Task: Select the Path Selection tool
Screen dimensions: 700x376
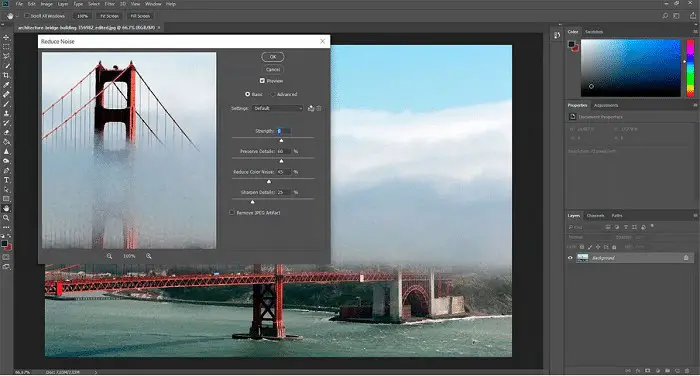Action: click(x=6, y=189)
